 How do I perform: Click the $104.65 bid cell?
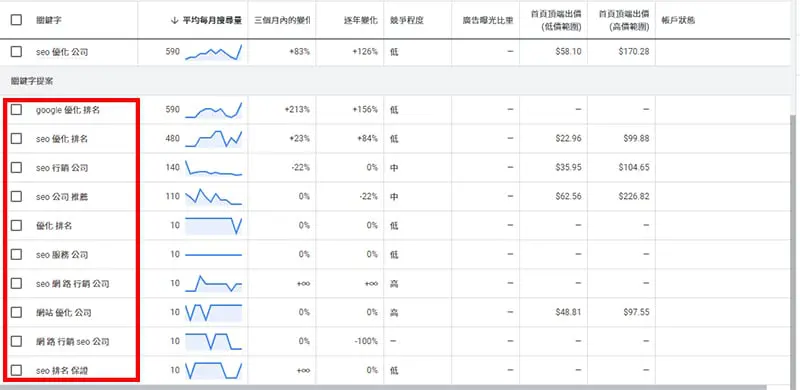point(634,168)
